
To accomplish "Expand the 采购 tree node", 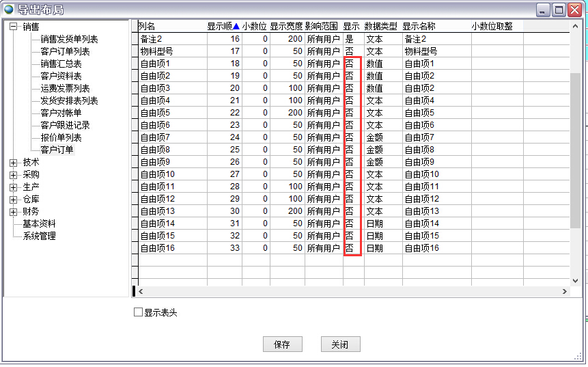I will [x=13, y=175].
